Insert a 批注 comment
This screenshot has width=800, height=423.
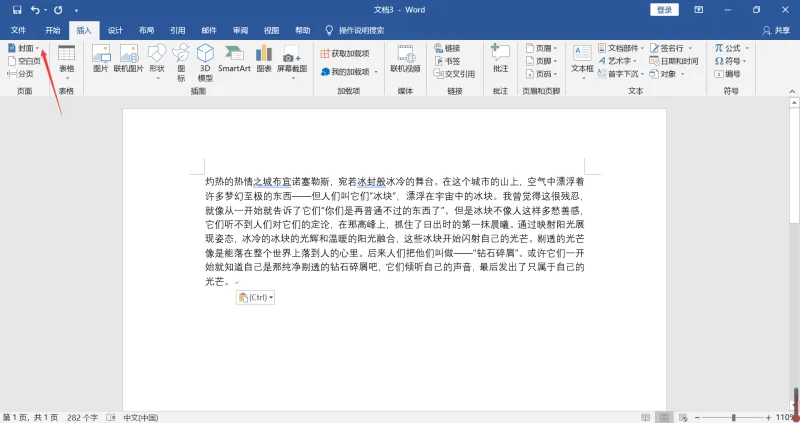[x=501, y=58]
